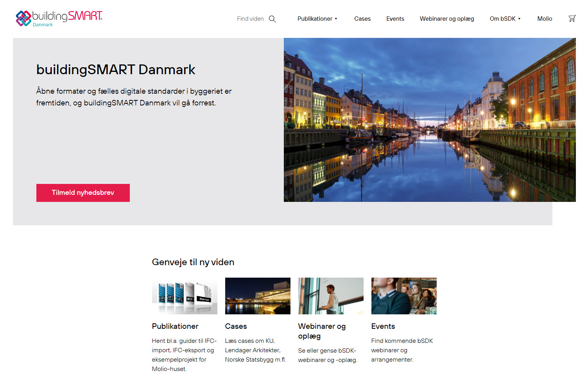The height and width of the screenshot is (378, 588).
Task: Select the Webinarer presenter thumbnail
Action: 331,296
